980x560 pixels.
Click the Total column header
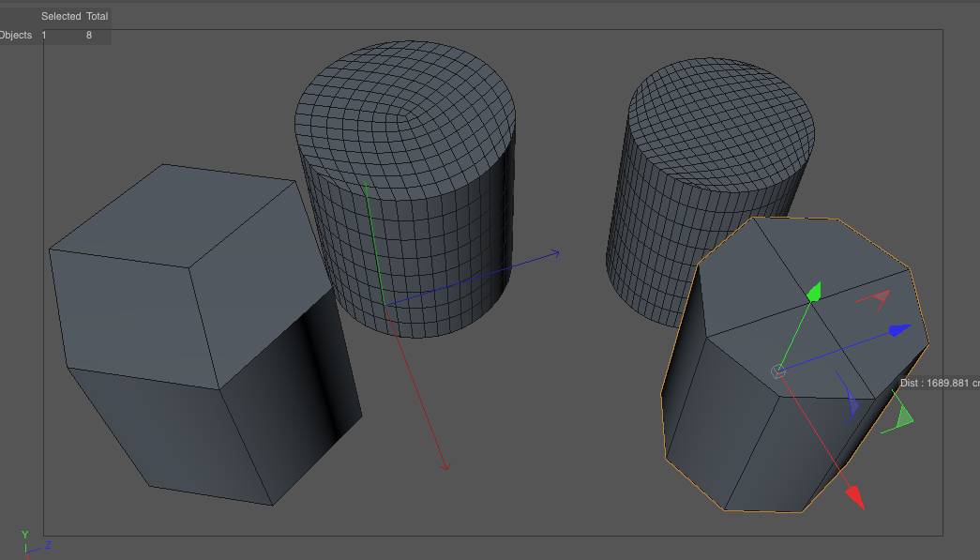pos(97,16)
